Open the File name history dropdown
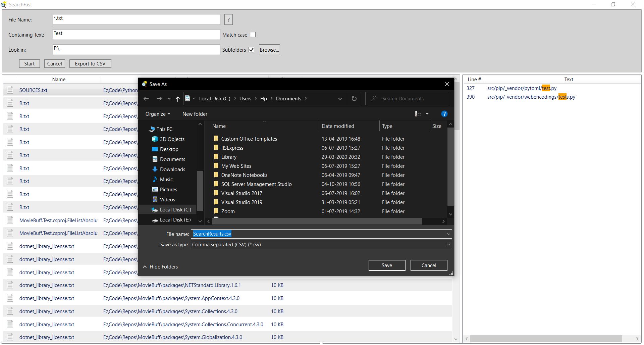Viewport: 644px width, 345px height. click(x=448, y=234)
